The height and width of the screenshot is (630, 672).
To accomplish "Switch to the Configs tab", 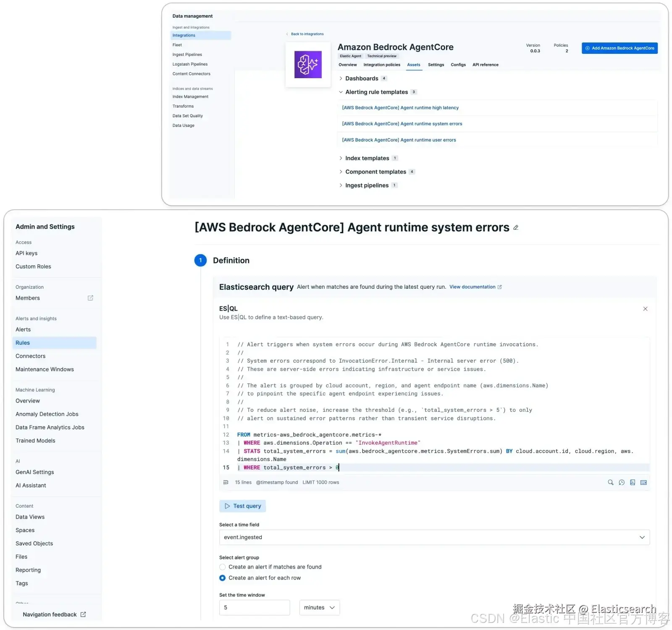I will click(458, 65).
